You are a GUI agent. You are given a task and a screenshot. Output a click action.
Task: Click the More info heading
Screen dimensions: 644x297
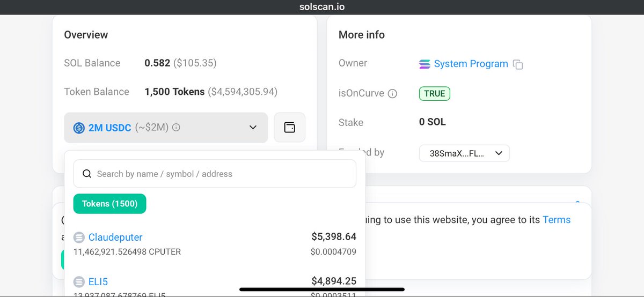pyautogui.click(x=362, y=35)
